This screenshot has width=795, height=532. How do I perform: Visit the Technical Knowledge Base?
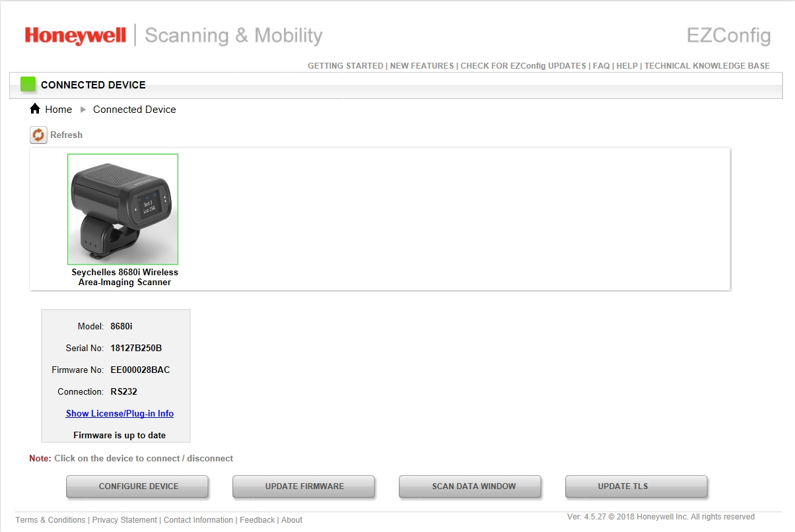tap(707, 65)
